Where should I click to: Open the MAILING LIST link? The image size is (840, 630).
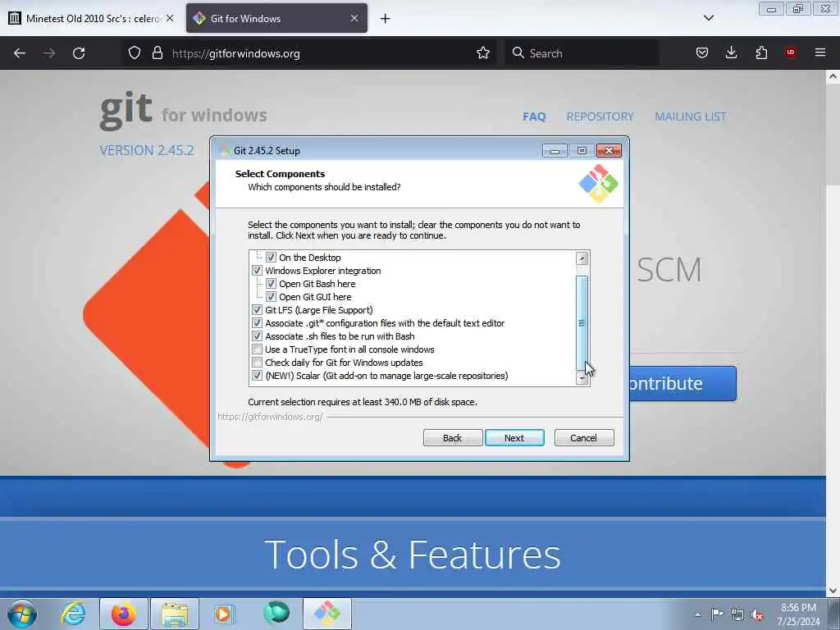pyautogui.click(x=691, y=116)
